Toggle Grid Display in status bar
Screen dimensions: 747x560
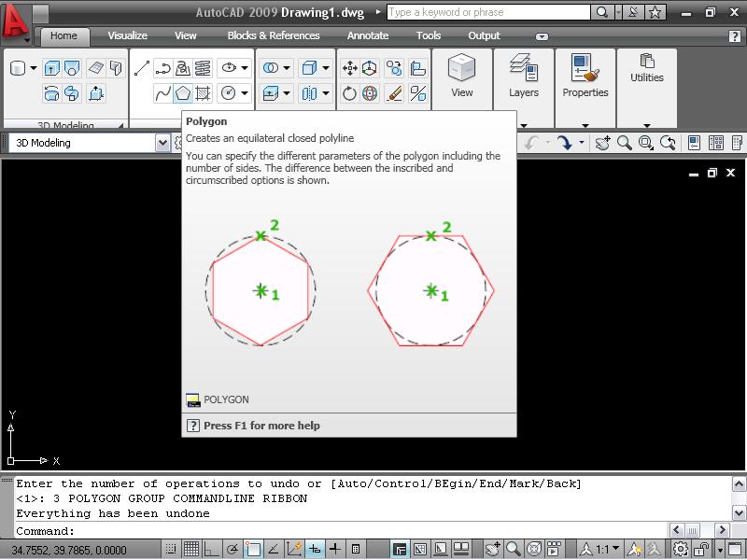click(x=191, y=550)
